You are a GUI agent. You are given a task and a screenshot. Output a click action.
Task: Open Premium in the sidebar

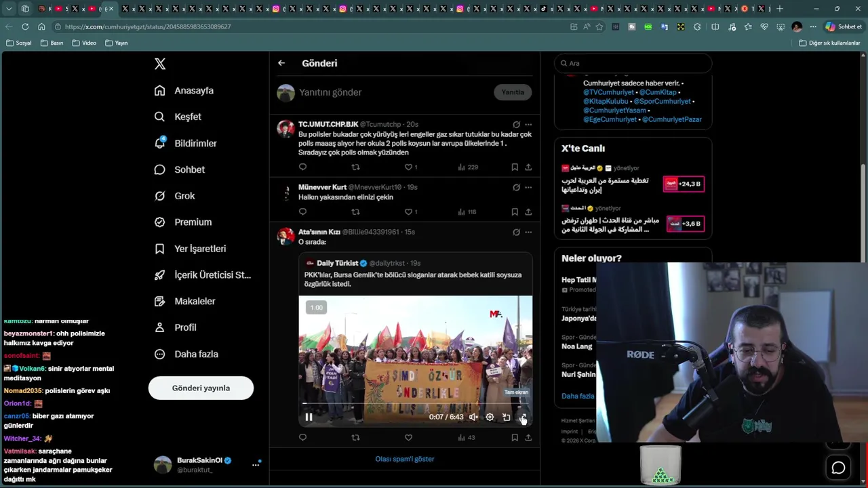[x=183, y=222]
